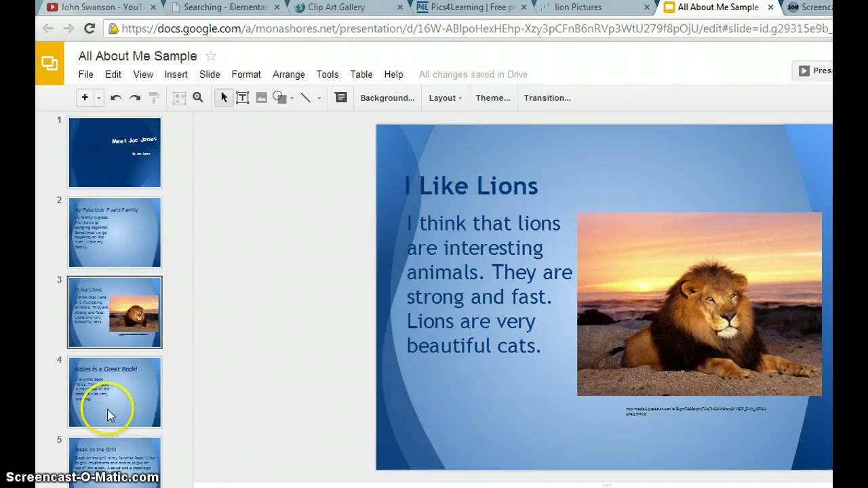This screenshot has height=488, width=868.
Task: Open the Slide menu
Action: pos(210,75)
